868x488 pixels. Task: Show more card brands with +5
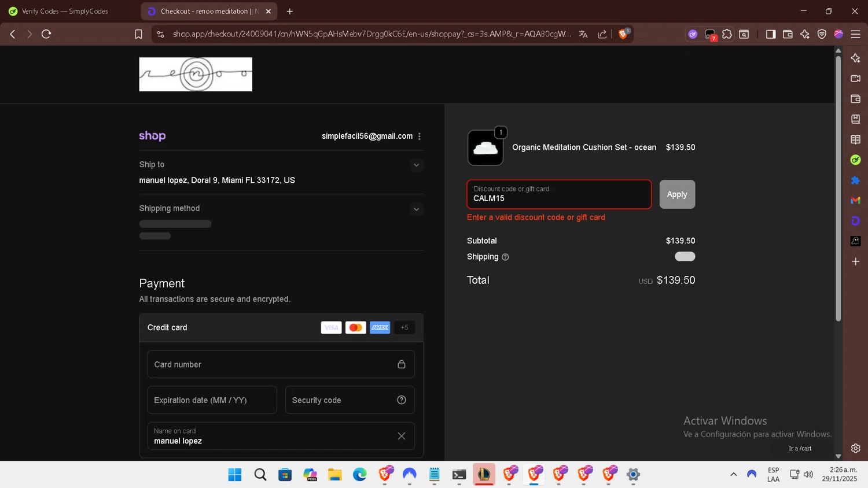coord(404,328)
